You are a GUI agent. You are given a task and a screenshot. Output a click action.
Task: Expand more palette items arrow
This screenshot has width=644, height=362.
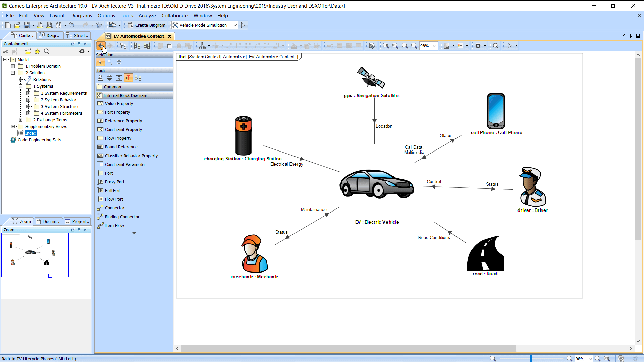(x=134, y=233)
